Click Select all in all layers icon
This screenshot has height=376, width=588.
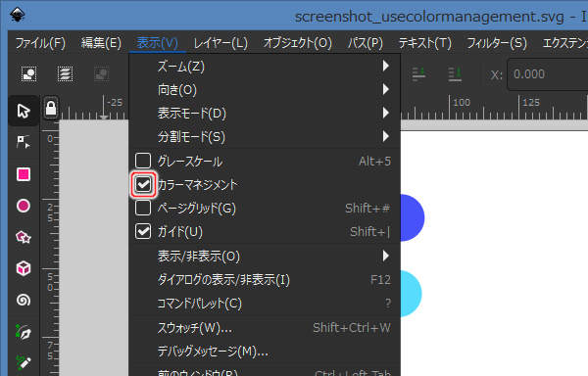pyautogui.click(x=65, y=74)
